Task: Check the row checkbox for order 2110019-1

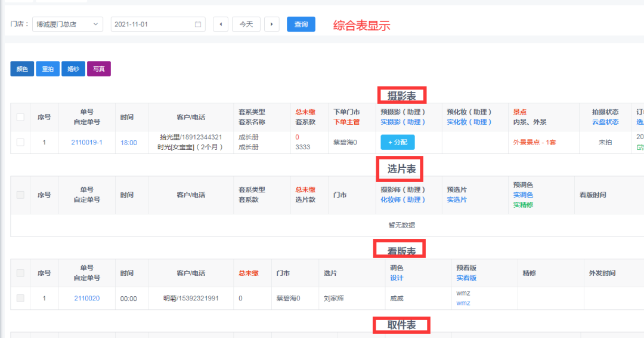Action: pos(20,142)
